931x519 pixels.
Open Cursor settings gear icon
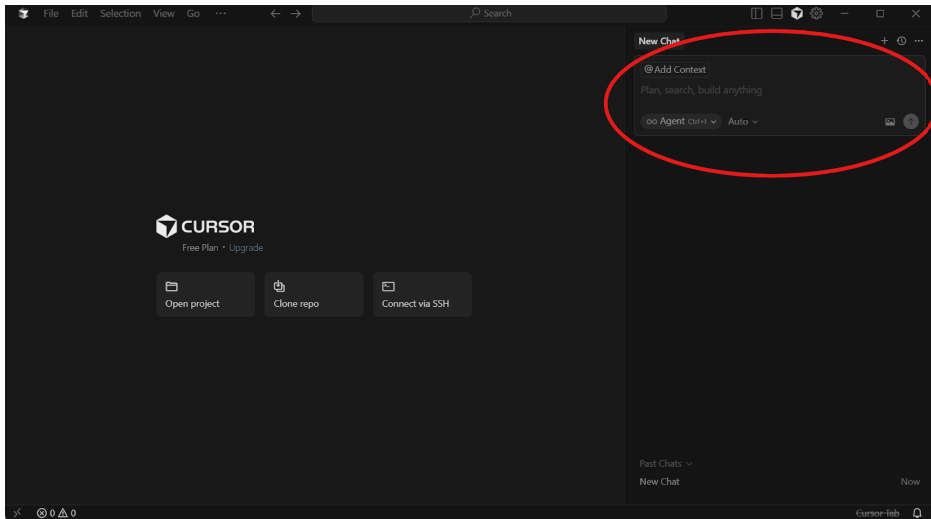817,13
